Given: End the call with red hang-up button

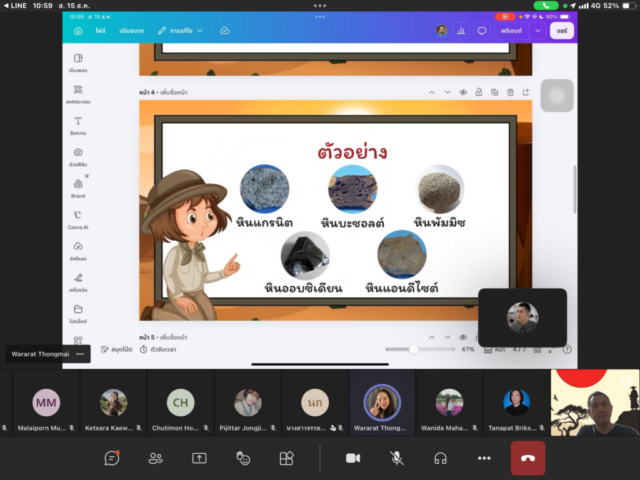Looking at the screenshot, I should point(528,458).
